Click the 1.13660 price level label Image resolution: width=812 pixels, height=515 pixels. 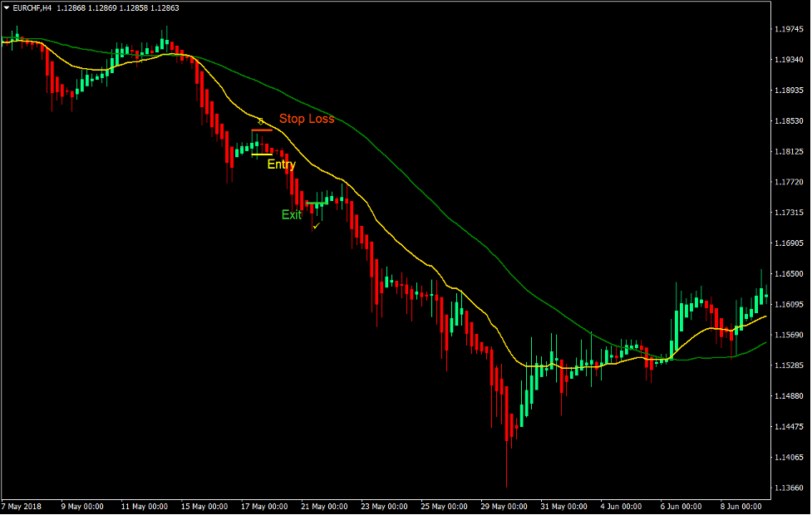click(787, 488)
